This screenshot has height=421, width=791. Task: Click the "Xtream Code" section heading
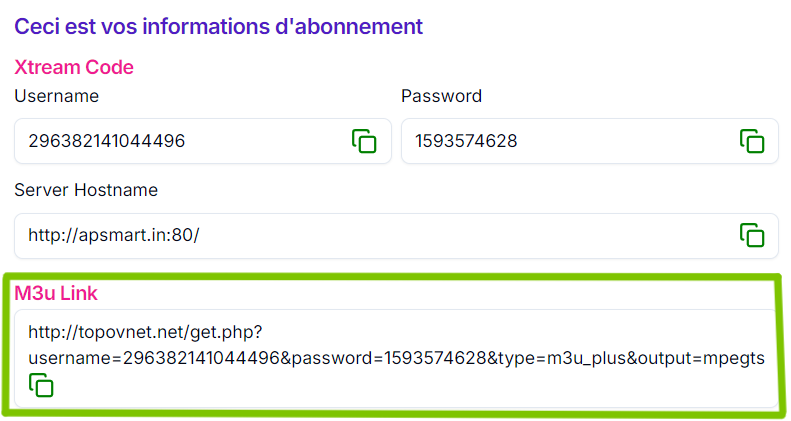click(74, 67)
